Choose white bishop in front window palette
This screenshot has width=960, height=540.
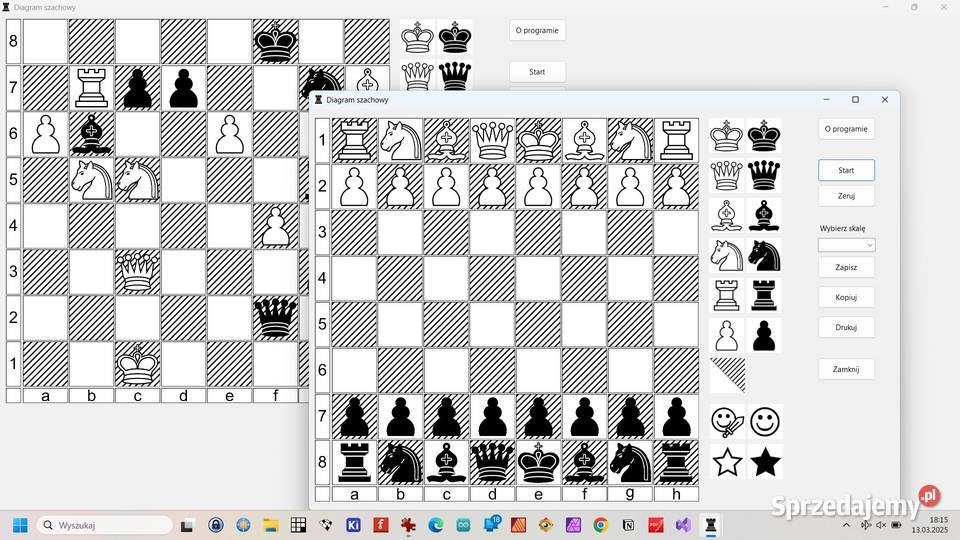(x=726, y=216)
